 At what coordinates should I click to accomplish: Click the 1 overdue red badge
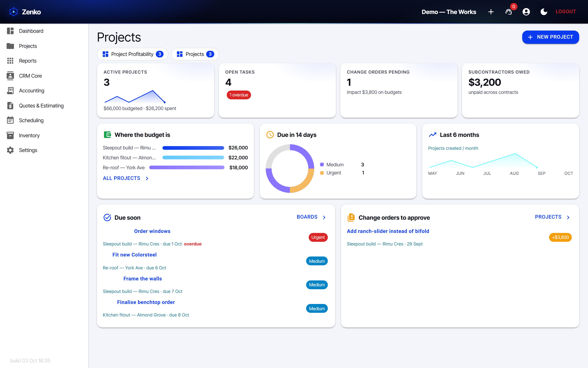click(239, 95)
